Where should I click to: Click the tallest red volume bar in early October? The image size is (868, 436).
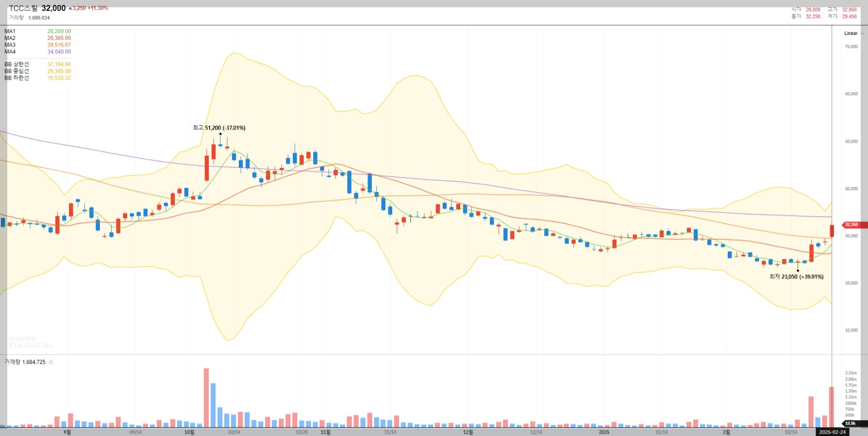[x=206, y=398]
